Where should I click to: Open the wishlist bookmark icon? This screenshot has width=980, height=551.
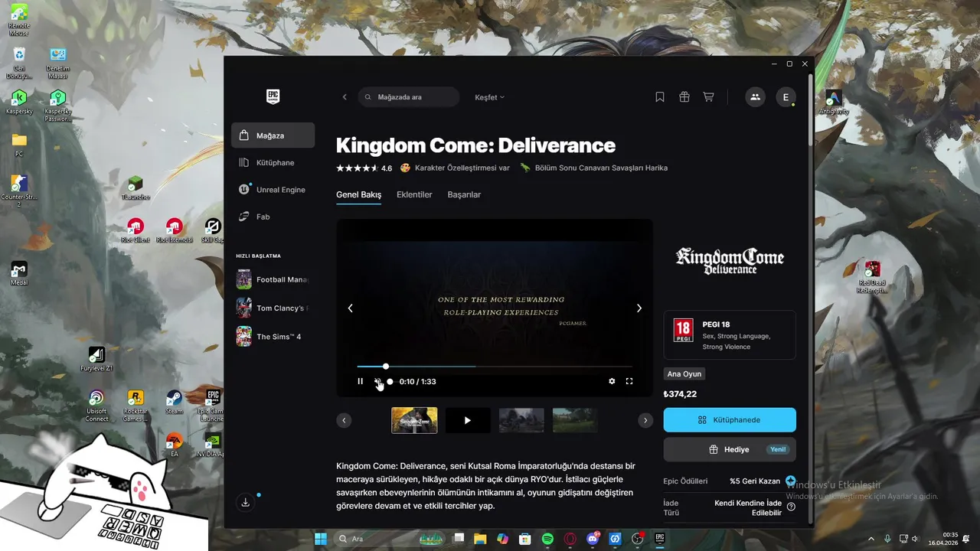coord(659,97)
